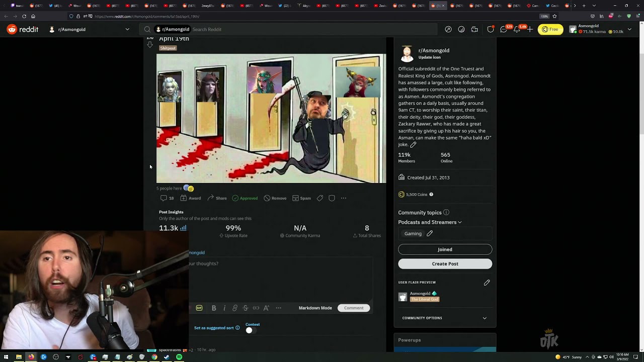Toggle superscript in comment editor
The width and height of the screenshot is (644, 362).
[x=267, y=308]
